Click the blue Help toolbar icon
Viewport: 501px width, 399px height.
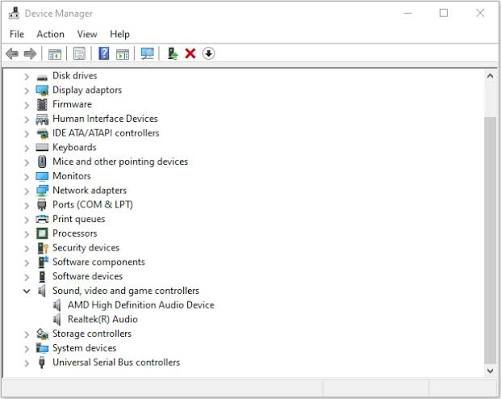[104, 53]
